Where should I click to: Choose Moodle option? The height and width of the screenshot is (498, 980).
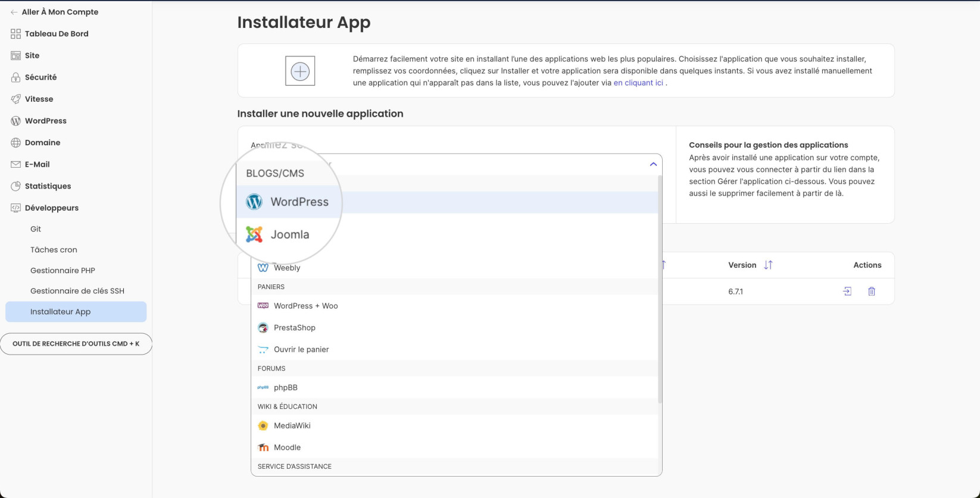[455, 447]
